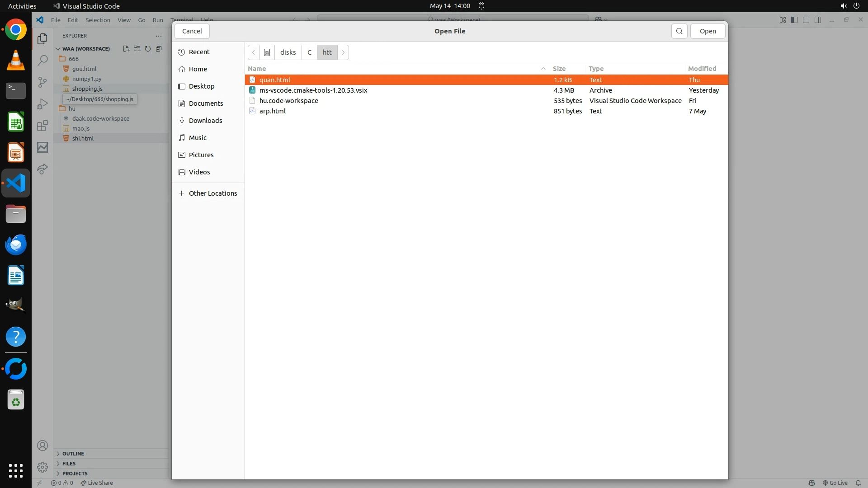This screenshot has width=868, height=488.
Task: Toggle primary sidebar layout icon in title bar
Action: click(794, 20)
